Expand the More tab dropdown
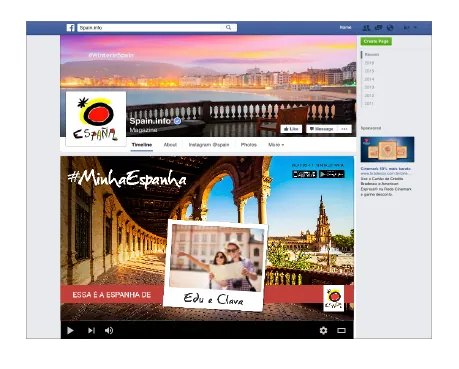 pyautogui.click(x=276, y=145)
